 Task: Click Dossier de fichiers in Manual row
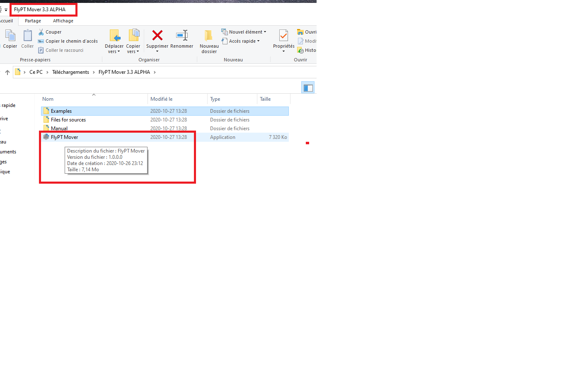coord(230,129)
